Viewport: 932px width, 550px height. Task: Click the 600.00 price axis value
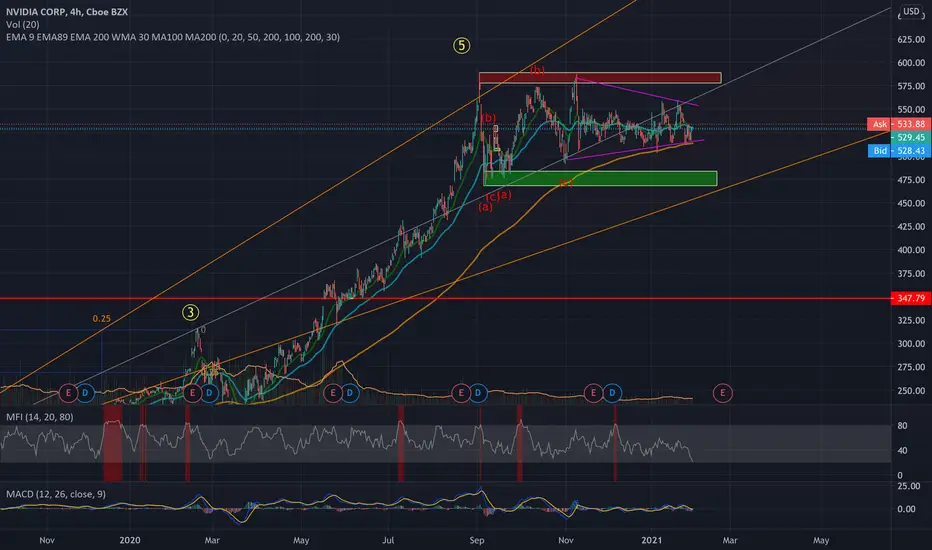pos(911,62)
